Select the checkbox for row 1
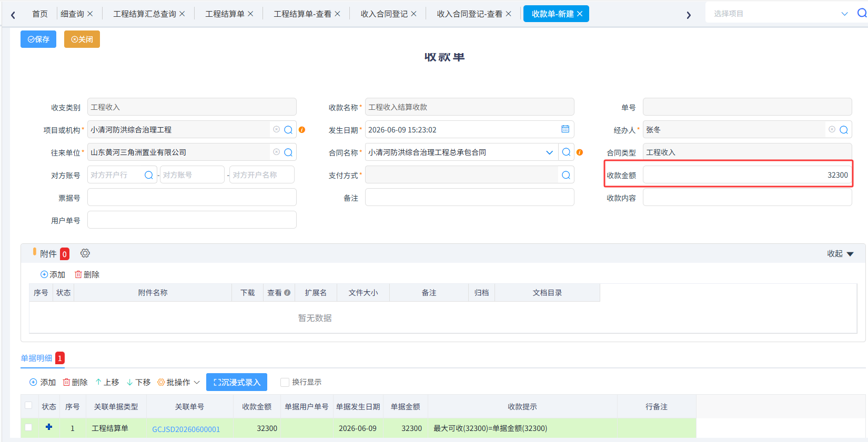This screenshot has height=442, width=868. tap(28, 428)
